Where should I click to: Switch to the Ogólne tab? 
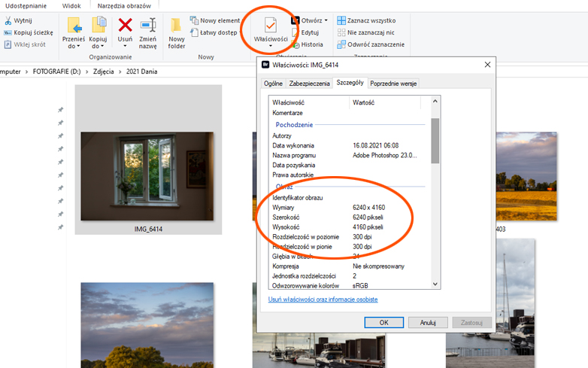[273, 84]
